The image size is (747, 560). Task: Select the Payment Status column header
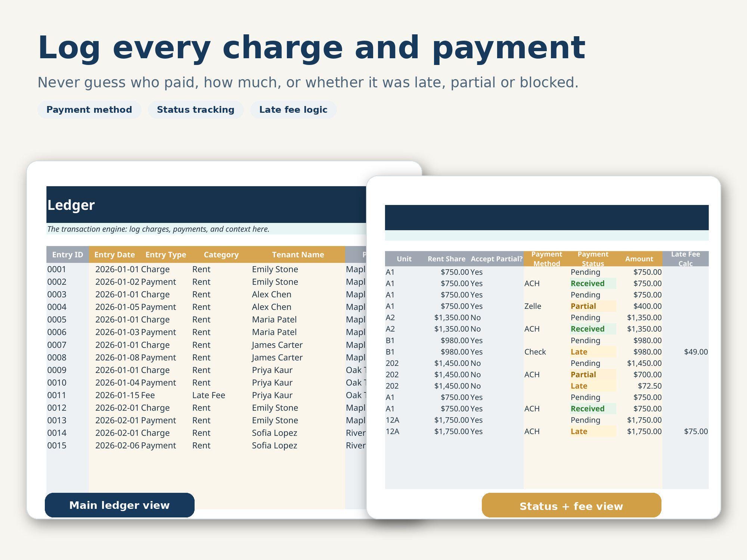(593, 259)
